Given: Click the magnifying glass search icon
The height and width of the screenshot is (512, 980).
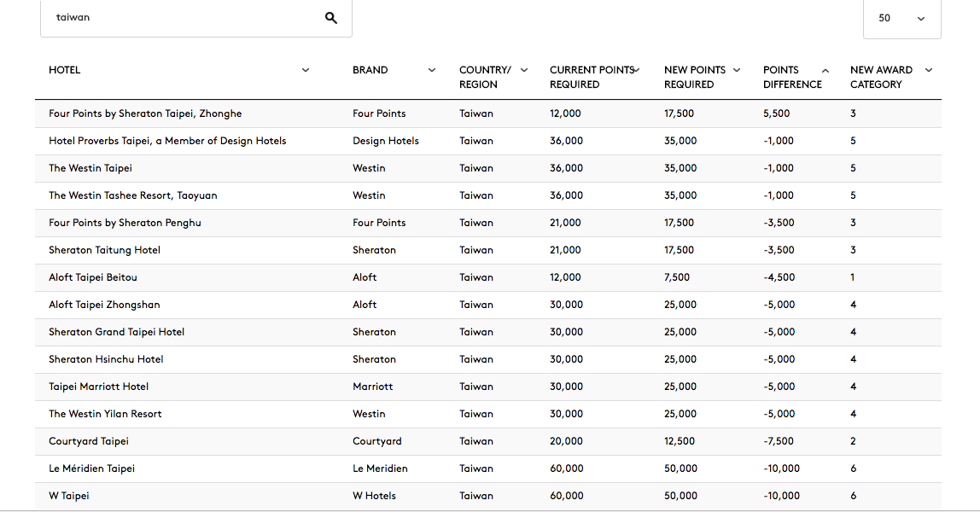Looking at the screenshot, I should (x=330, y=18).
